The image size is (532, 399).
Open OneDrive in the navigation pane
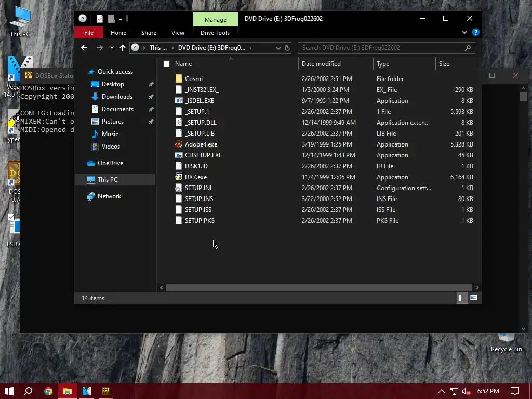[x=110, y=163]
